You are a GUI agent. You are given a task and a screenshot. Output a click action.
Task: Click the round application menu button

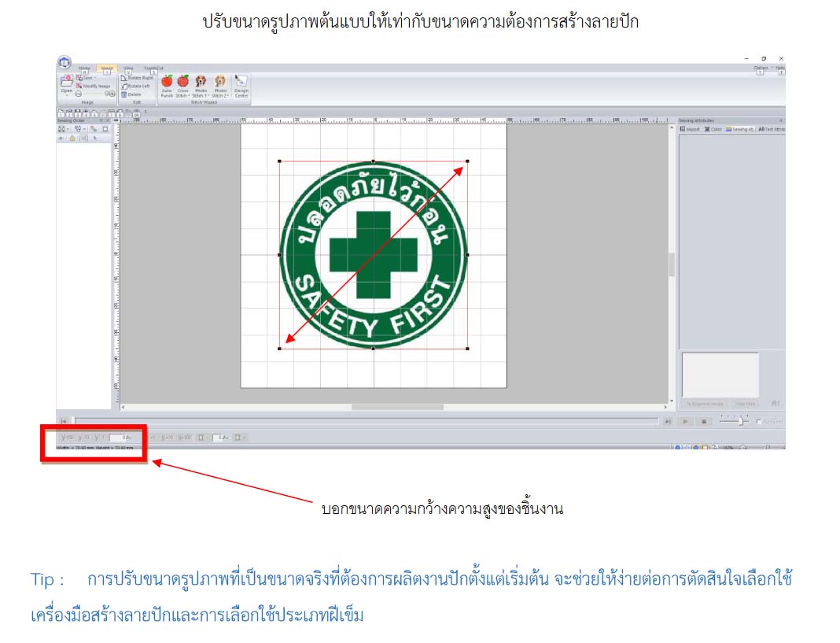[64, 62]
